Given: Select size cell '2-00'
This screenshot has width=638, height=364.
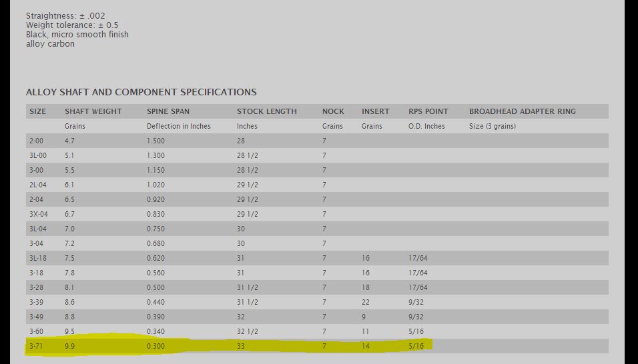Looking at the screenshot, I should (x=36, y=141).
